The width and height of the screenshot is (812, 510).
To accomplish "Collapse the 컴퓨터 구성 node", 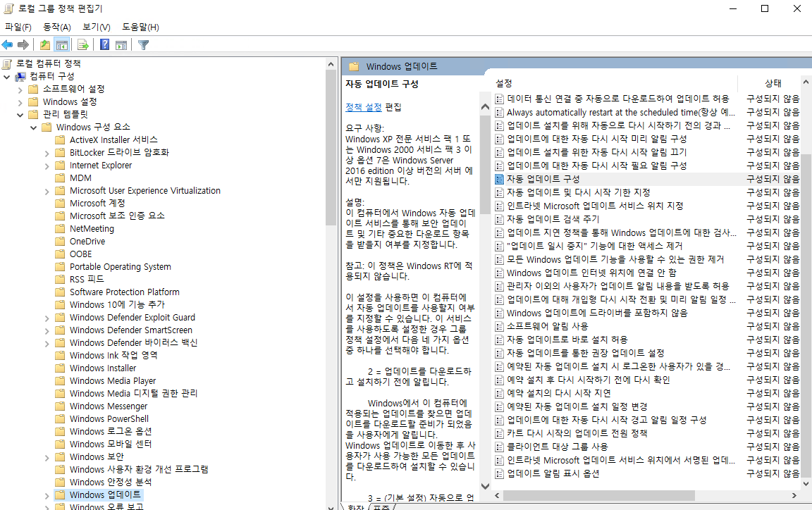I will pos(7,77).
